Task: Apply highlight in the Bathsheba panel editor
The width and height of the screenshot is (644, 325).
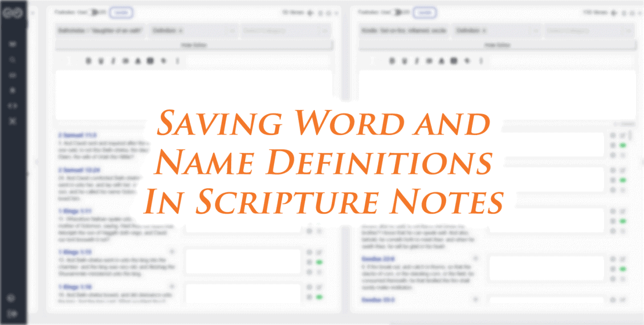Action: [150, 61]
